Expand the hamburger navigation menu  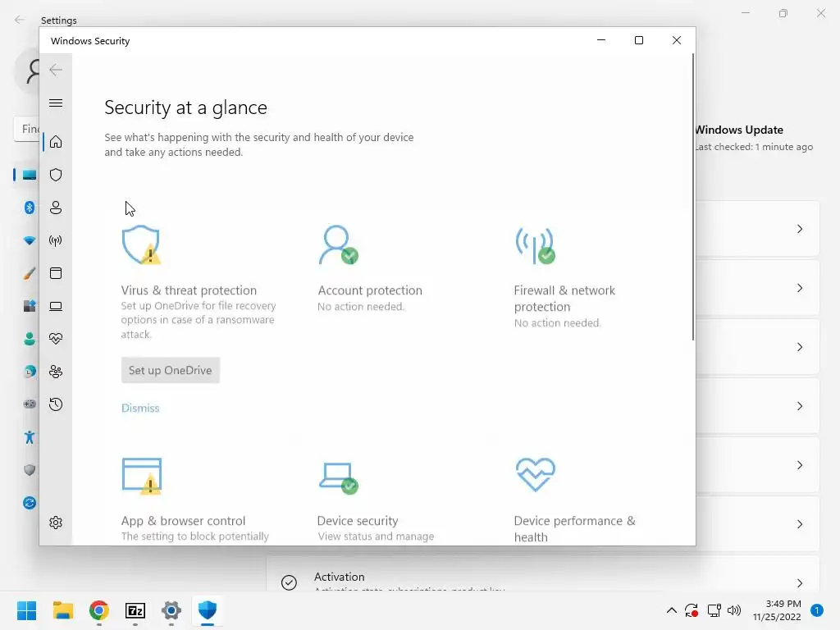(x=56, y=103)
